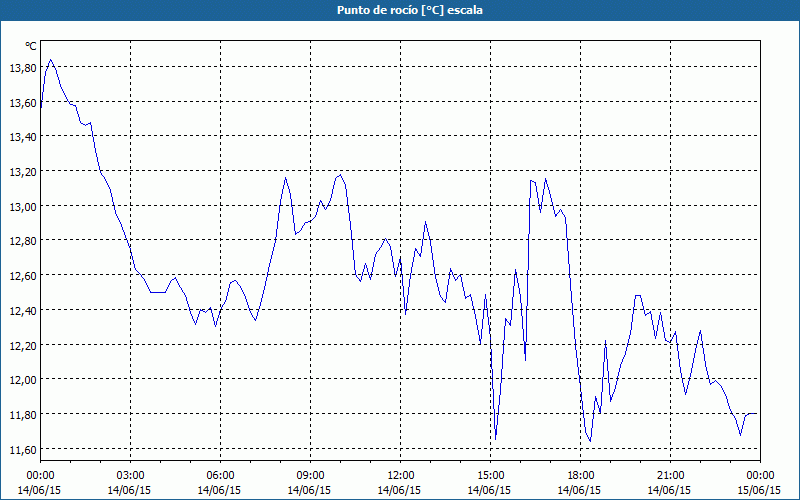Click the 12,20 y-axis label
The width and height of the screenshot is (800, 500).
(x=23, y=346)
